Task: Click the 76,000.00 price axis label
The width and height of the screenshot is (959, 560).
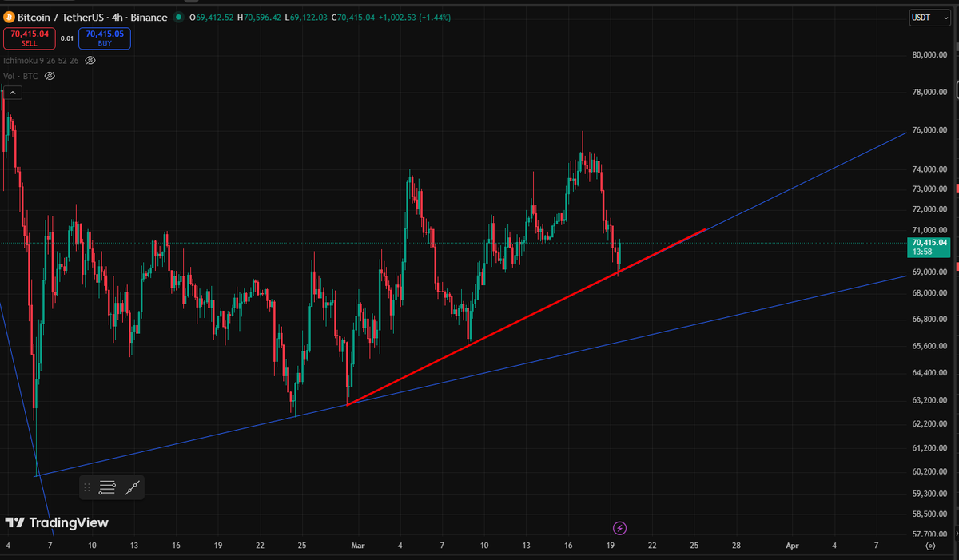Action: [929, 130]
